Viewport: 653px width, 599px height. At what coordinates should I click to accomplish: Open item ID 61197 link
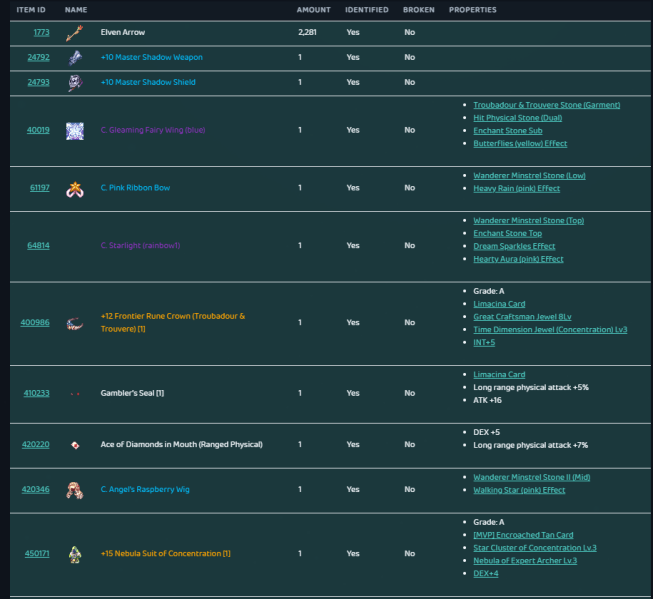[x=40, y=188]
